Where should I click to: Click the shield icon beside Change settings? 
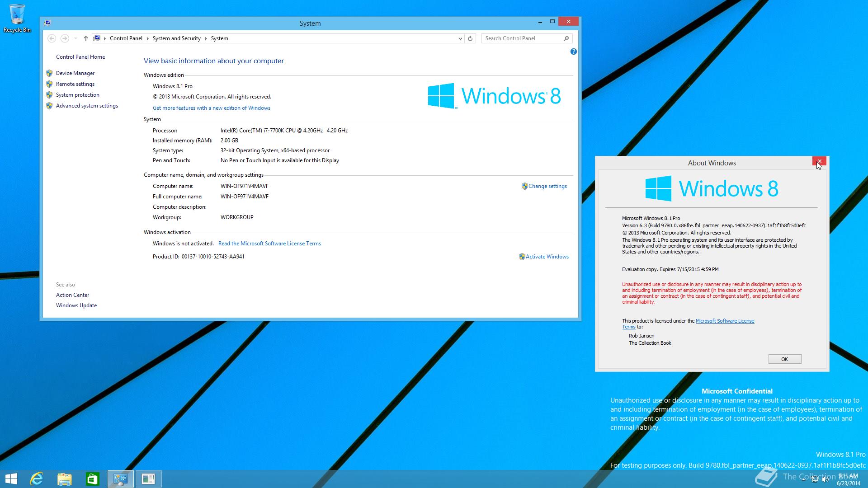524,186
